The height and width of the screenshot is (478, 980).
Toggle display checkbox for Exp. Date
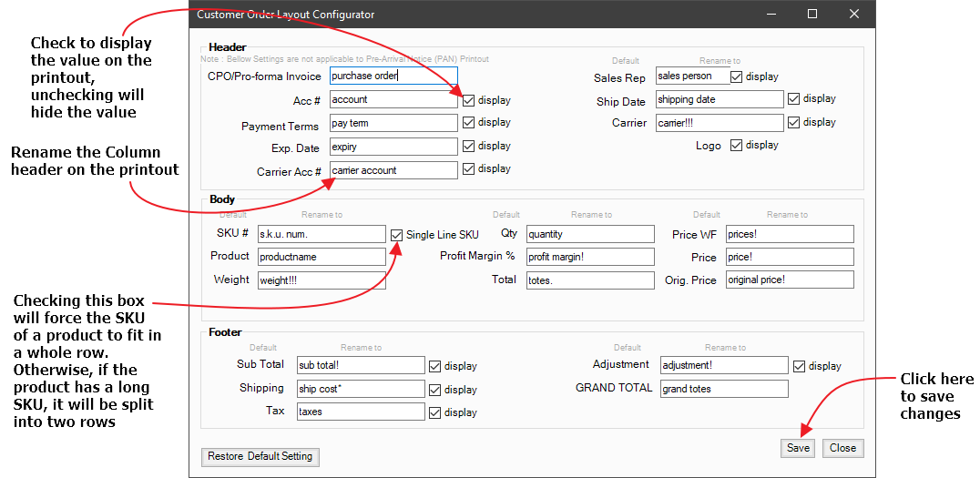(468, 146)
